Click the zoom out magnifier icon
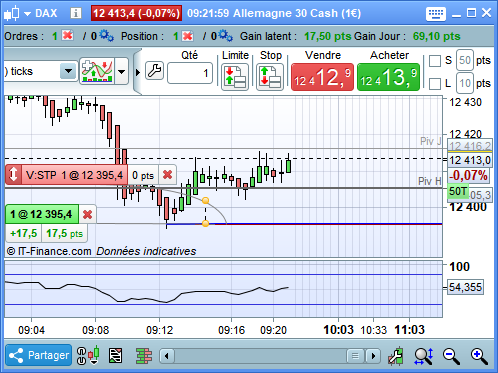The width and height of the screenshot is (498, 373). click(452, 356)
